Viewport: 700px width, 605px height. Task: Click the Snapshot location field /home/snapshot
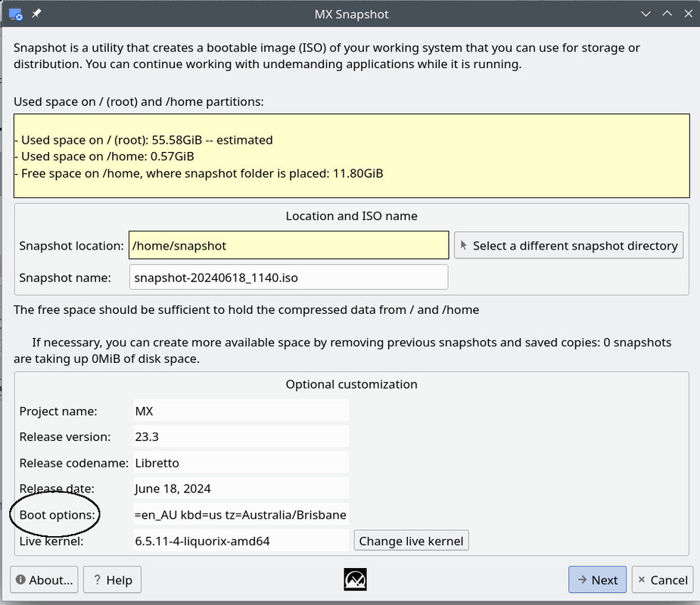coord(288,245)
